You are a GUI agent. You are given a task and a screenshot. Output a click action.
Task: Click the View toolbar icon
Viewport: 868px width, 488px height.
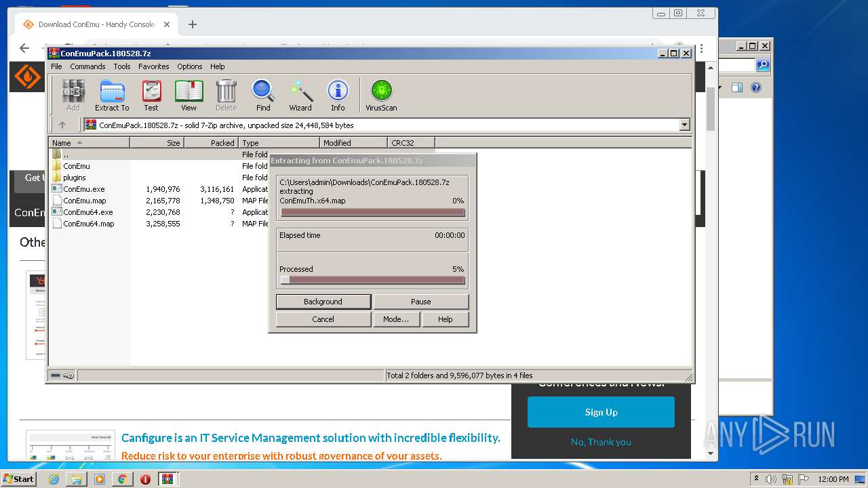coord(189,95)
